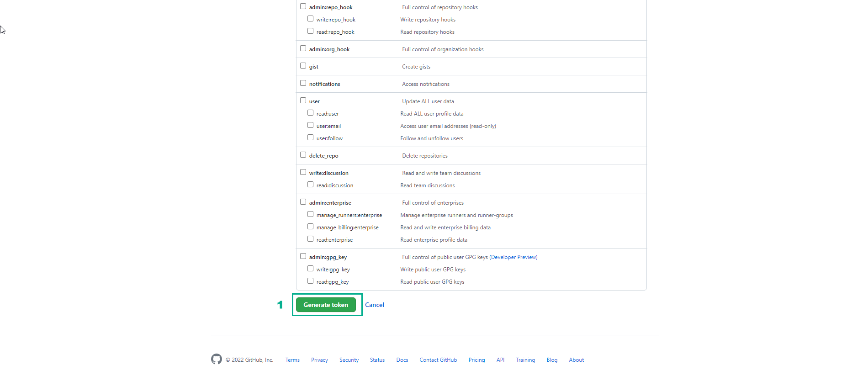Tick manage_billing:enterprise scope

pyautogui.click(x=310, y=227)
